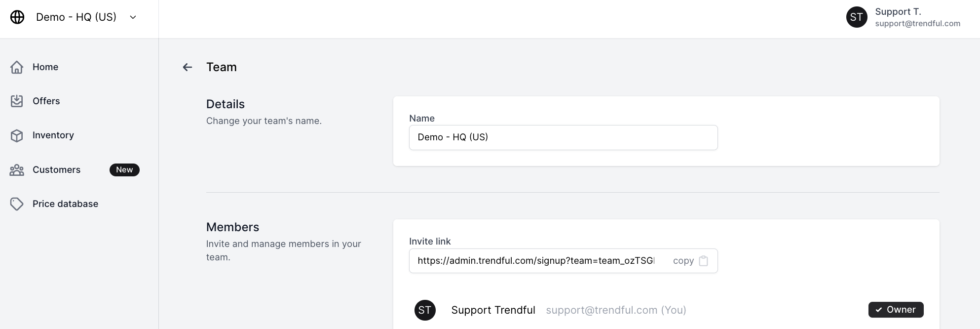This screenshot has height=329, width=980.
Task: Expand the Demo - HQ (US) team switcher
Action: pos(133,17)
